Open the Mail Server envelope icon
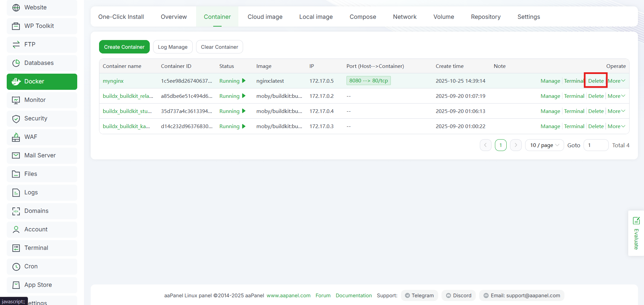Screen dimensions: 644x305 pyautogui.click(x=16, y=155)
